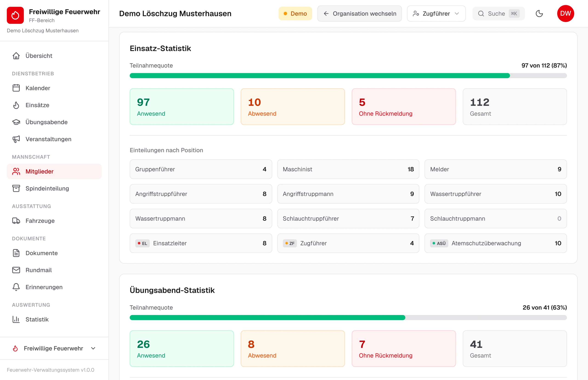The height and width of the screenshot is (380, 588).
Task: Open Rundmail
Action: (x=54, y=270)
